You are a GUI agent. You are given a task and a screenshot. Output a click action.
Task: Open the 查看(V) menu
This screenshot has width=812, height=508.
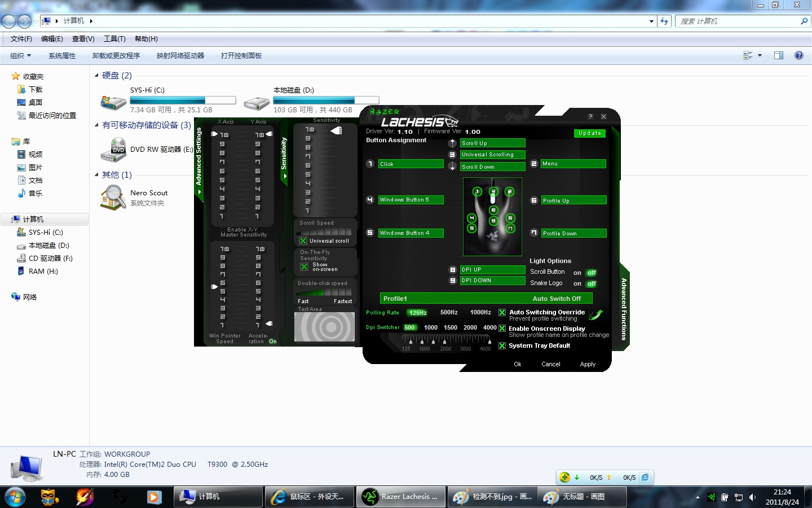(83, 39)
